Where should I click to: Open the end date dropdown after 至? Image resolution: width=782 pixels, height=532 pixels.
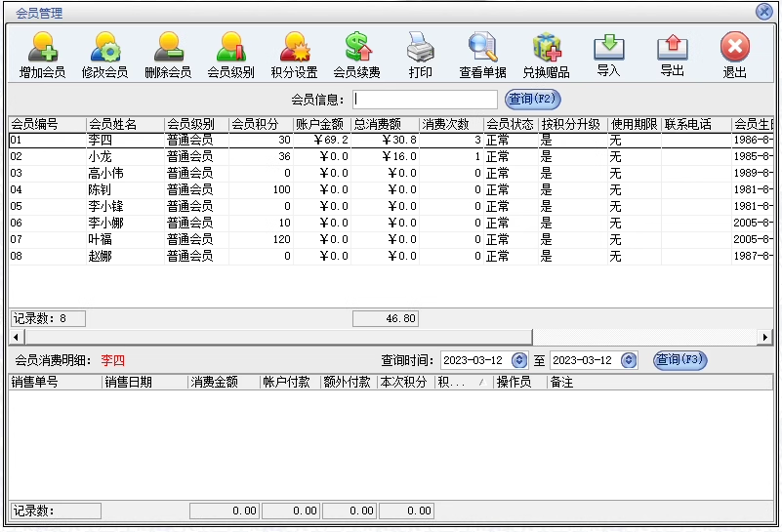coord(629,360)
